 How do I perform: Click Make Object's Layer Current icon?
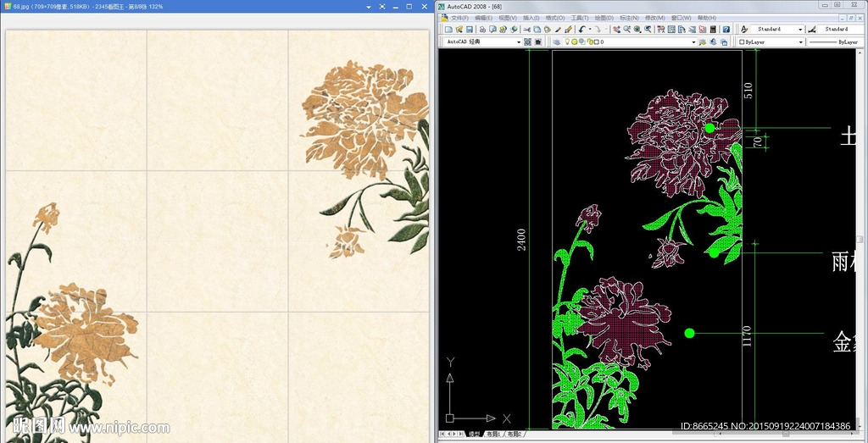click(703, 42)
